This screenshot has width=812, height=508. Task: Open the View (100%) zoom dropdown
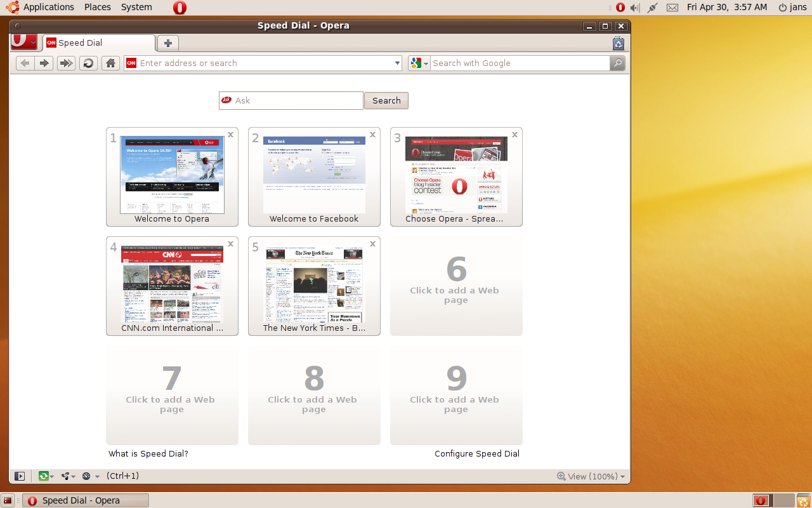click(x=591, y=476)
